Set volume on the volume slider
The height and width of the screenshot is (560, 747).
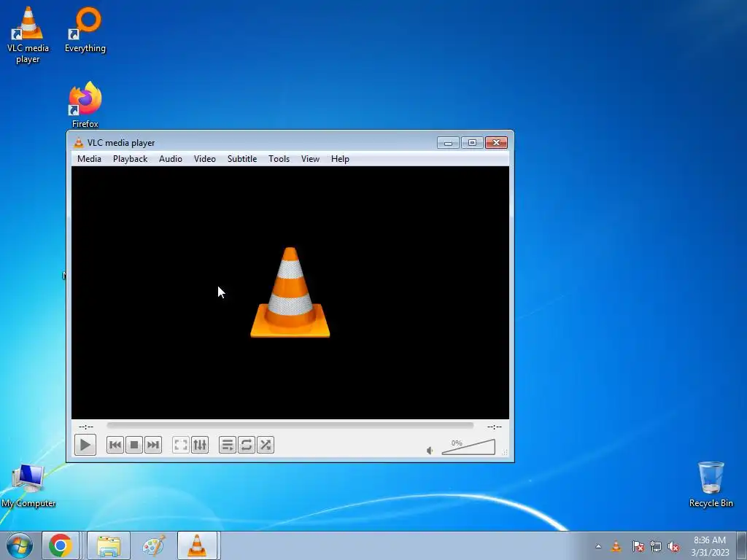coord(468,447)
